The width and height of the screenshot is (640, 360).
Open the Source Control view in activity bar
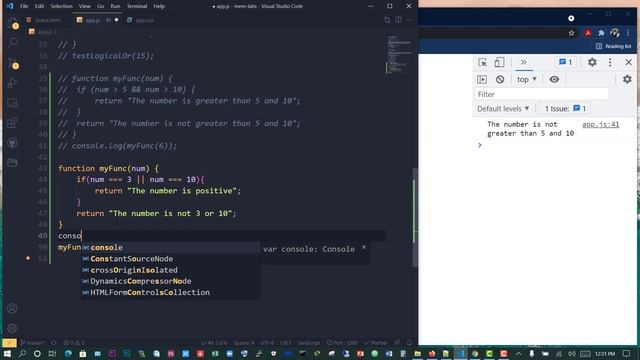point(13,63)
